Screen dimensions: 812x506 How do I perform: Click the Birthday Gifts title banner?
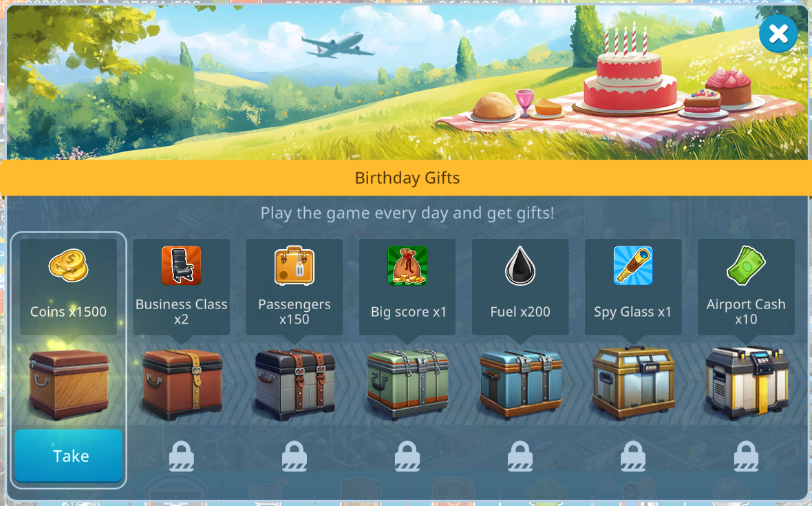tap(406, 178)
